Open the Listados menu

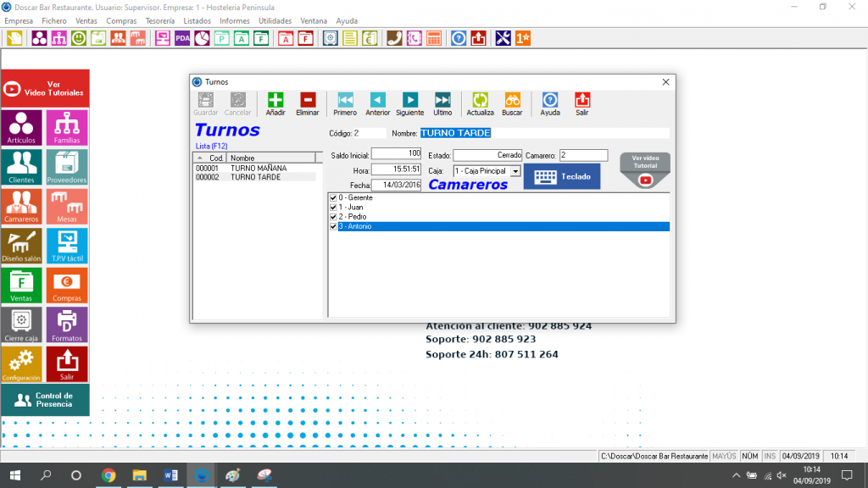pyautogui.click(x=197, y=21)
